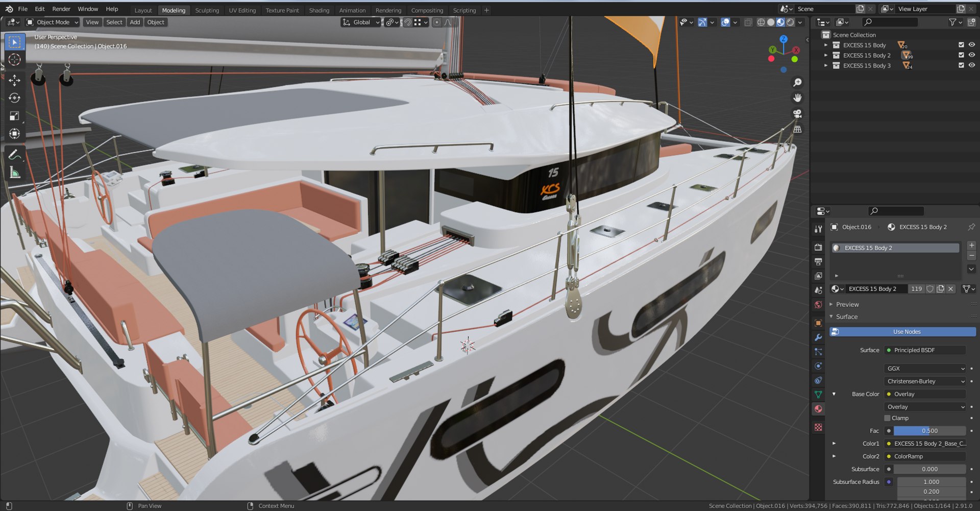Uncheck exclude checkbox for EXCESS 15 Body 3
The width and height of the screenshot is (980, 511).
click(x=961, y=65)
